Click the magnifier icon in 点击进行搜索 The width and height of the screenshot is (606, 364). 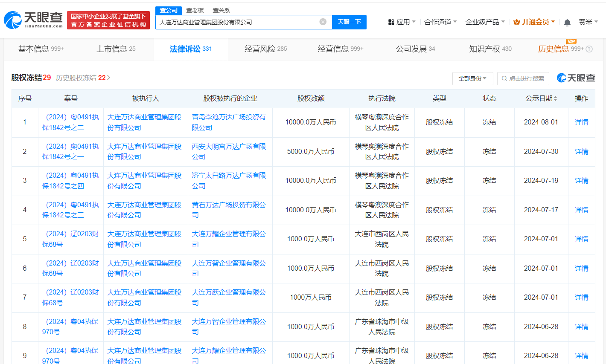(x=505, y=78)
